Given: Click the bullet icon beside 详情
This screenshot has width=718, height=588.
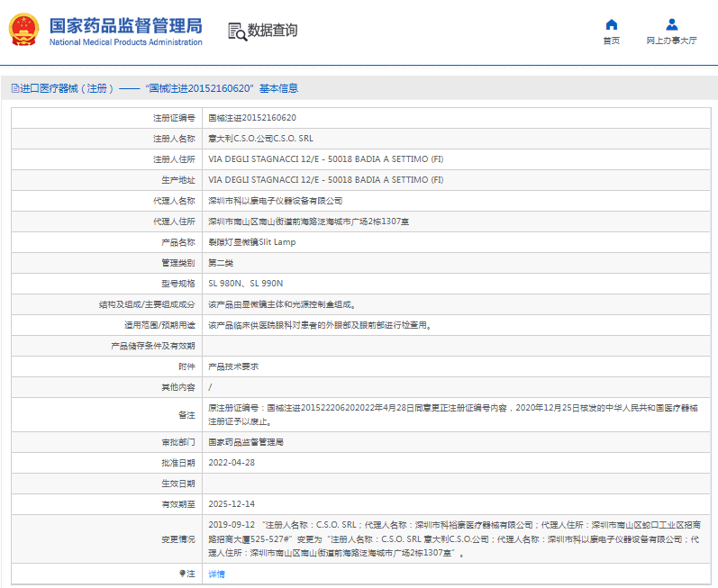Looking at the screenshot, I should 182,573.
